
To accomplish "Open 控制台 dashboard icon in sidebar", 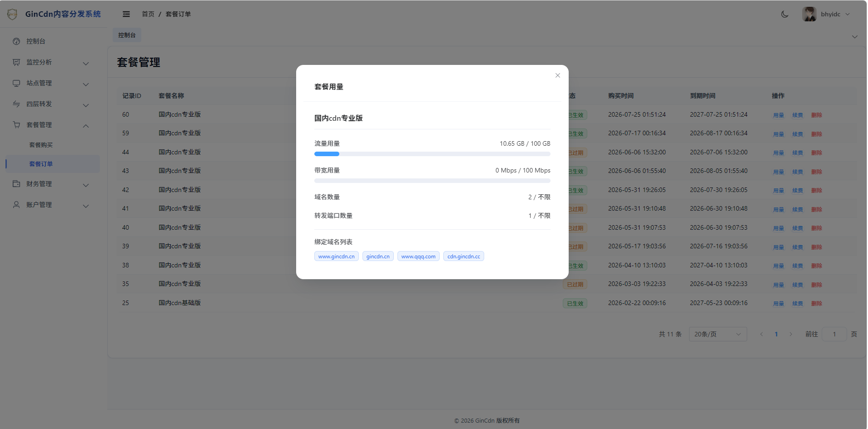I will click(16, 41).
